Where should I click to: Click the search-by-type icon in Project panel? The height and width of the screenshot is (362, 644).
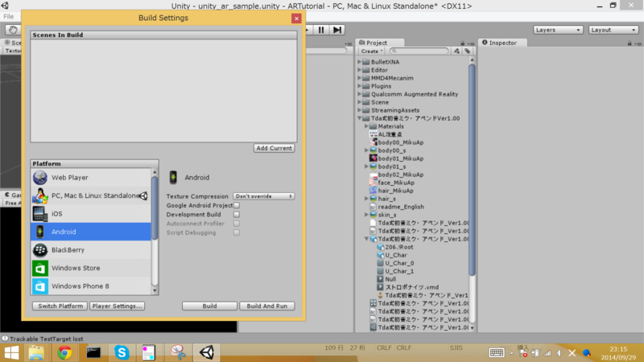point(456,51)
